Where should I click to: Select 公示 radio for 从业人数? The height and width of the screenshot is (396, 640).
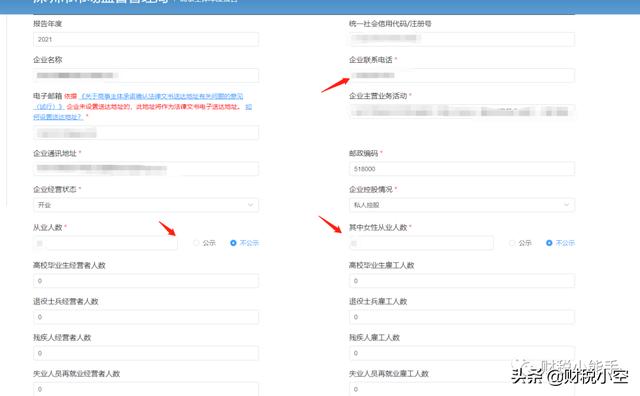point(196,243)
